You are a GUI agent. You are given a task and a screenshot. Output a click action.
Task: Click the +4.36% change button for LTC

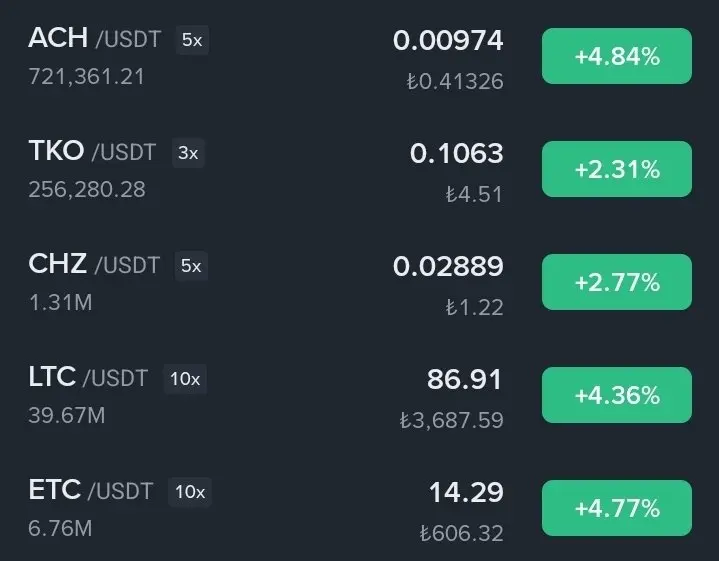(x=617, y=394)
